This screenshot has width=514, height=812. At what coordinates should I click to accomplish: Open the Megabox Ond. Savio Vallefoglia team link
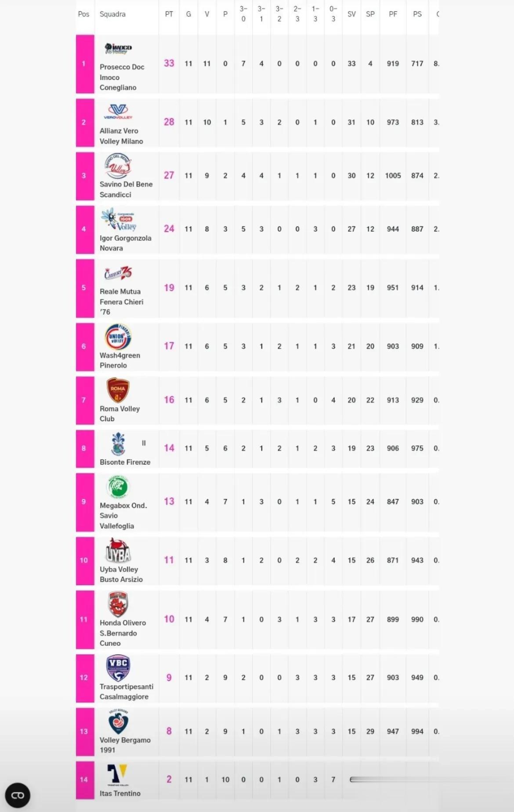[123, 516]
